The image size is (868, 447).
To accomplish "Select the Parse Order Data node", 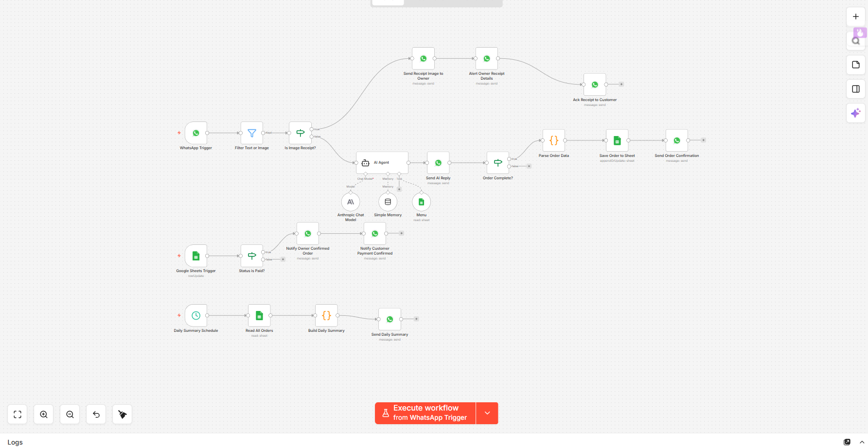I will coord(554,140).
